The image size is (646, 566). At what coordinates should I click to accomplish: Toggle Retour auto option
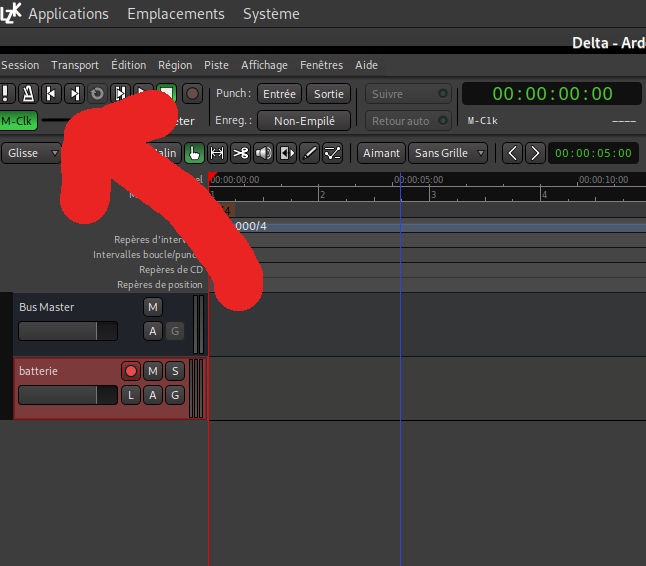[x=408, y=121]
